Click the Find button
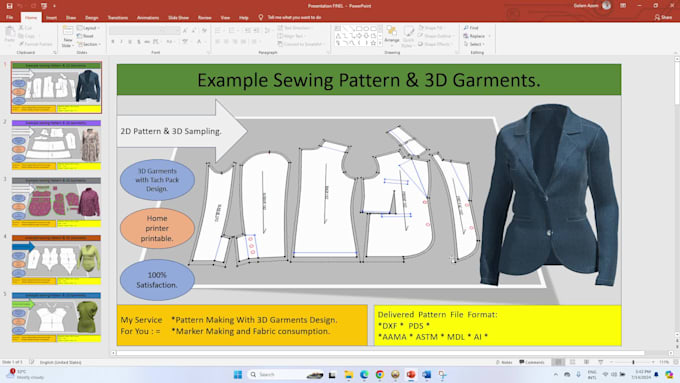The image size is (680, 383). click(x=471, y=28)
